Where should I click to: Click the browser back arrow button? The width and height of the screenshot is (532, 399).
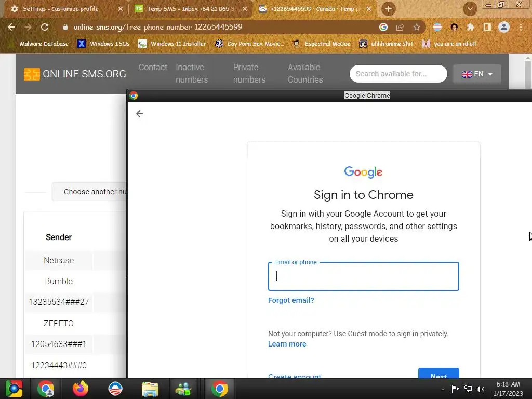(x=11, y=27)
